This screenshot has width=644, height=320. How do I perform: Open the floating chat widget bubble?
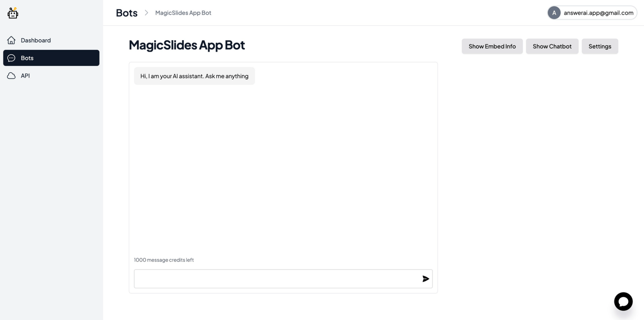(x=623, y=302)
